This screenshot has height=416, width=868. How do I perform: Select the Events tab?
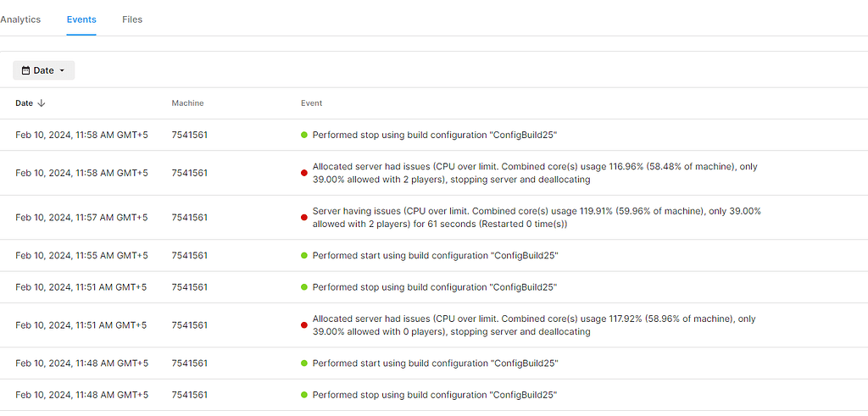[x=81, y=19]
